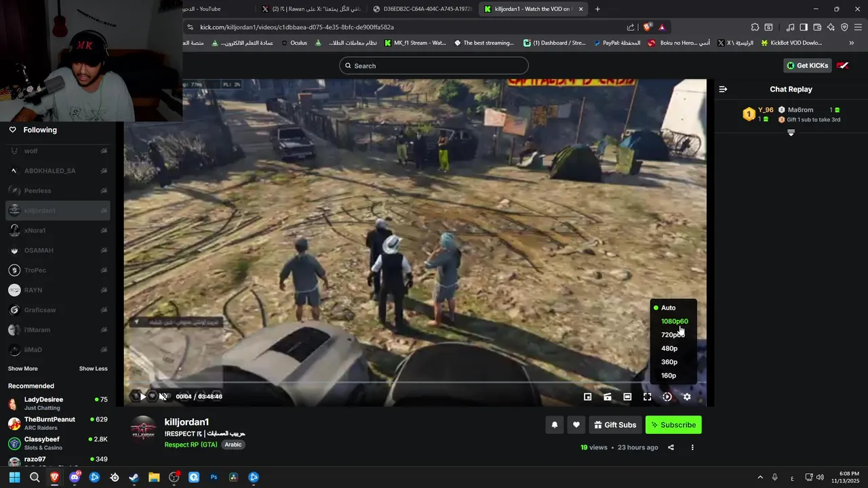Play the VOD video
Image resolution: width=868 pixels, height=488 pixels.
click(x=142, y=396)
